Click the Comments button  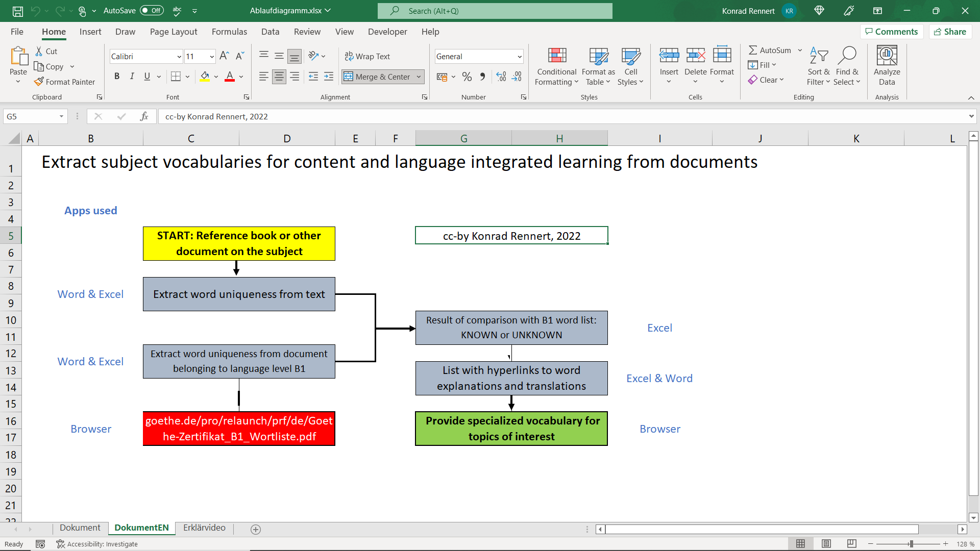tap(892, 32)
